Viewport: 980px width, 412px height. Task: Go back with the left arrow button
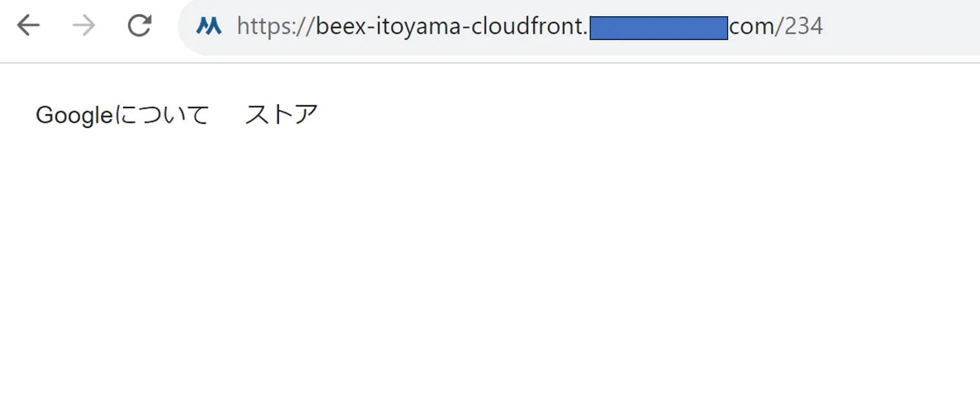[x=28, y=26]
